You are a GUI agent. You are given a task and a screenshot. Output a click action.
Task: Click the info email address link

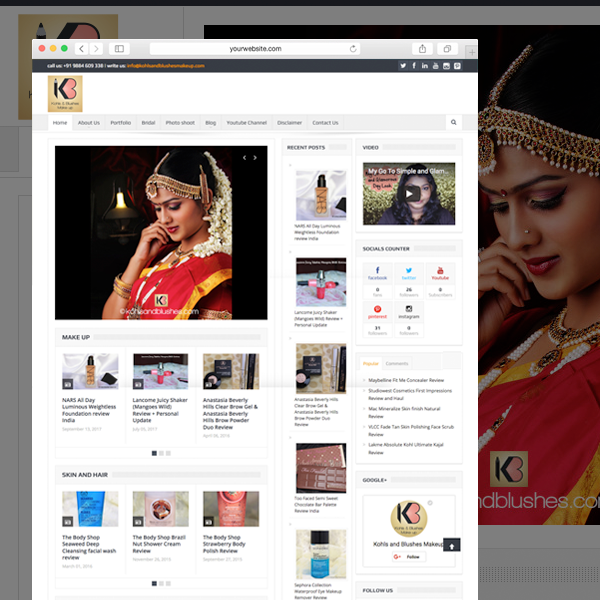pos(166,66)
